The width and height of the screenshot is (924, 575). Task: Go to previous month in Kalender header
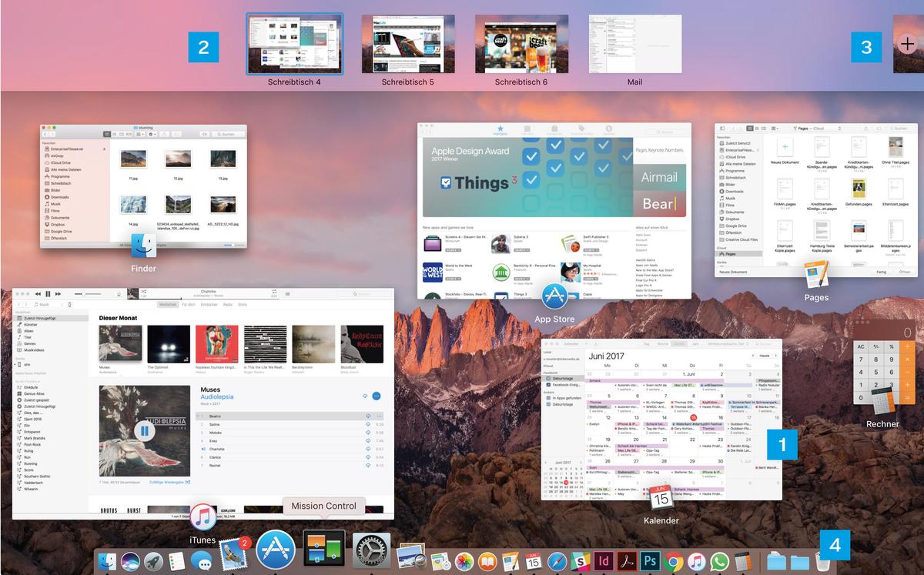(x=753, y=356)
